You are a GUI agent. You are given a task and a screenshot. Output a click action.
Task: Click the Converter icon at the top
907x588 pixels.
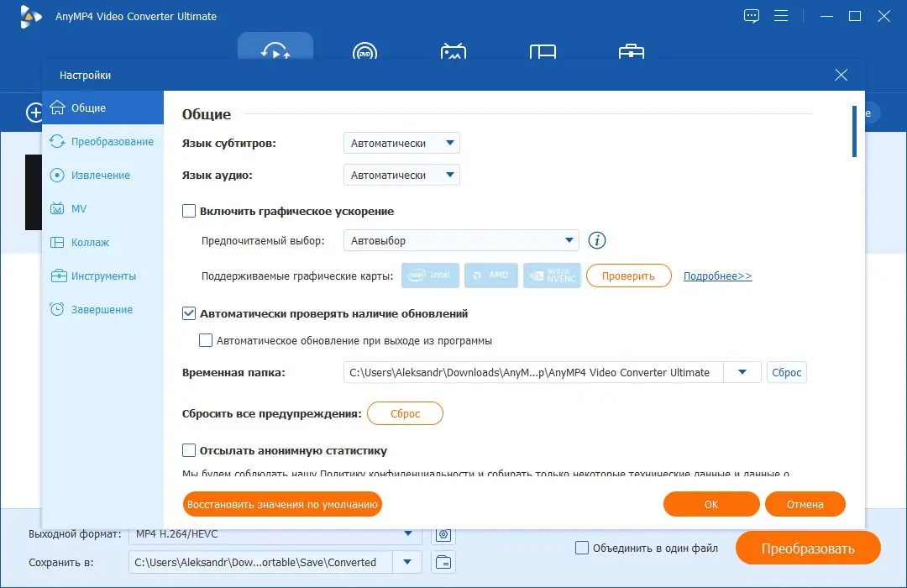pos(275,49)
